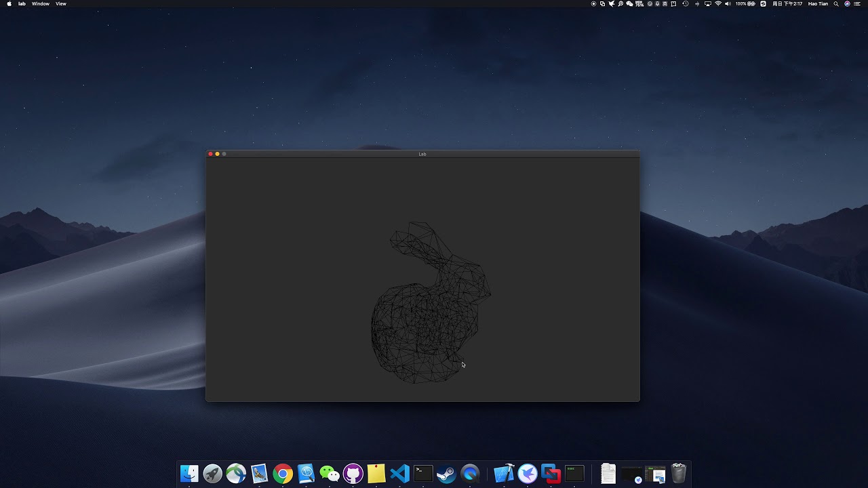This screenshot has height=488, width=868.
Task: Open the black exec icon in dock
Action: click(x=574, y=473)
